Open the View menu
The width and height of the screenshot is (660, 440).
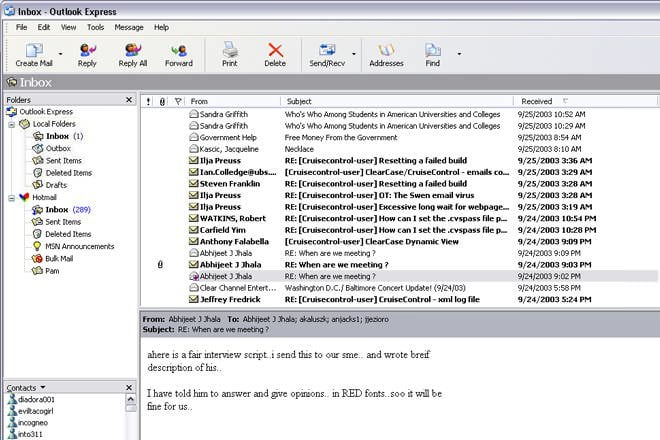tap(69, 27)
